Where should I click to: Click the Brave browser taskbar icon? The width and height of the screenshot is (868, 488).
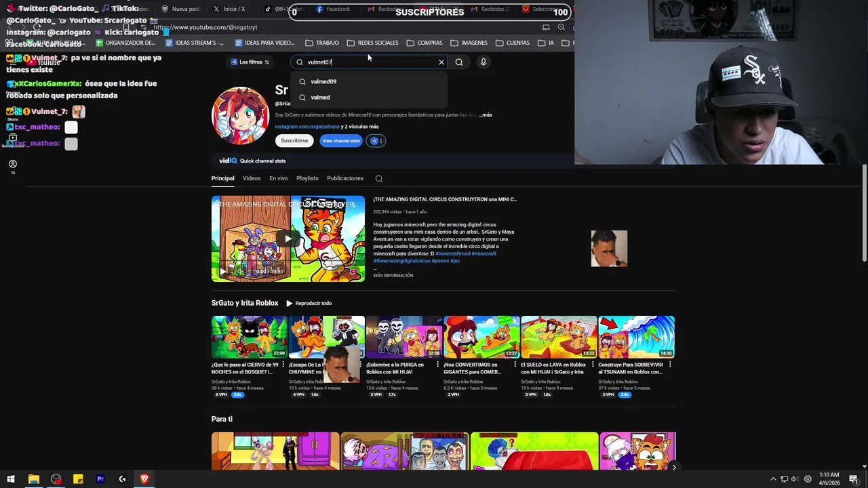tap(144, 479)
